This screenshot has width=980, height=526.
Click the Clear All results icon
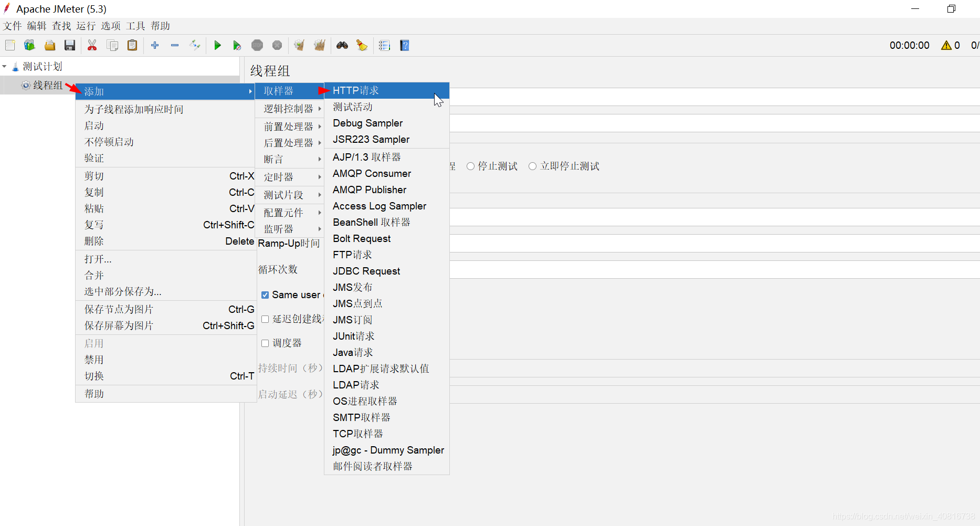320,45
